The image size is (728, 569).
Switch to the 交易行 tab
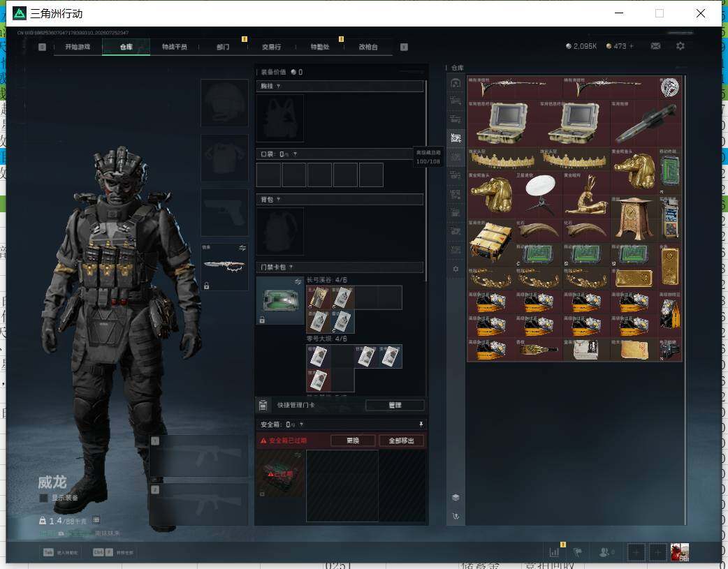(x=271, y=47)
